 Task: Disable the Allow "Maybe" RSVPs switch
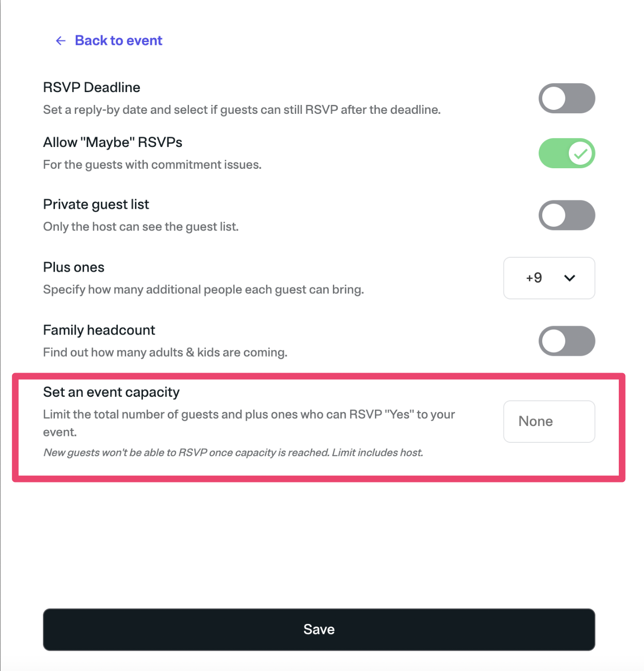pos(566,153)
